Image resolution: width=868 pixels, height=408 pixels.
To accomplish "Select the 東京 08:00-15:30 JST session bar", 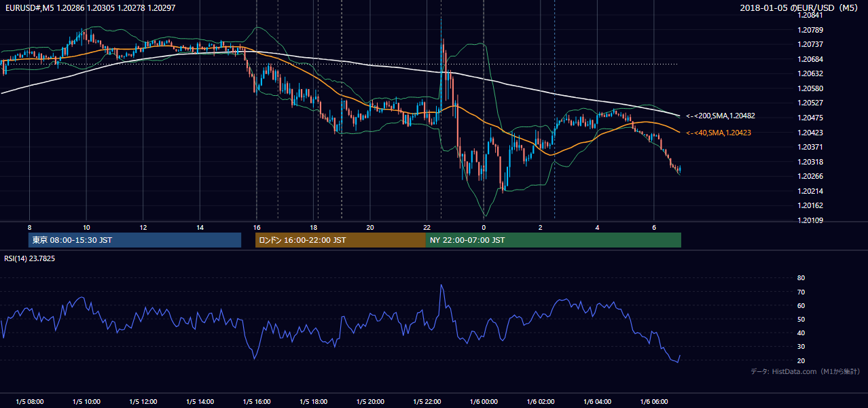I will tap(135, 240).
